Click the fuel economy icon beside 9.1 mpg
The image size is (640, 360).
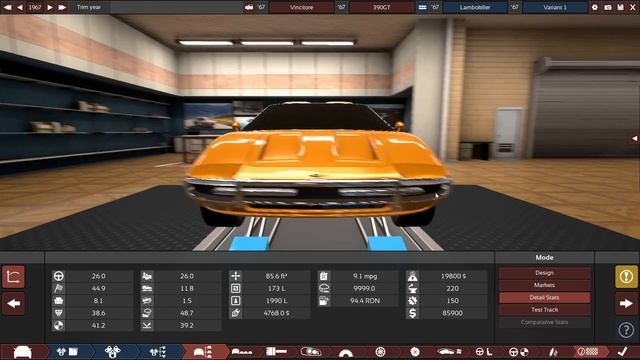pos(324,276)
